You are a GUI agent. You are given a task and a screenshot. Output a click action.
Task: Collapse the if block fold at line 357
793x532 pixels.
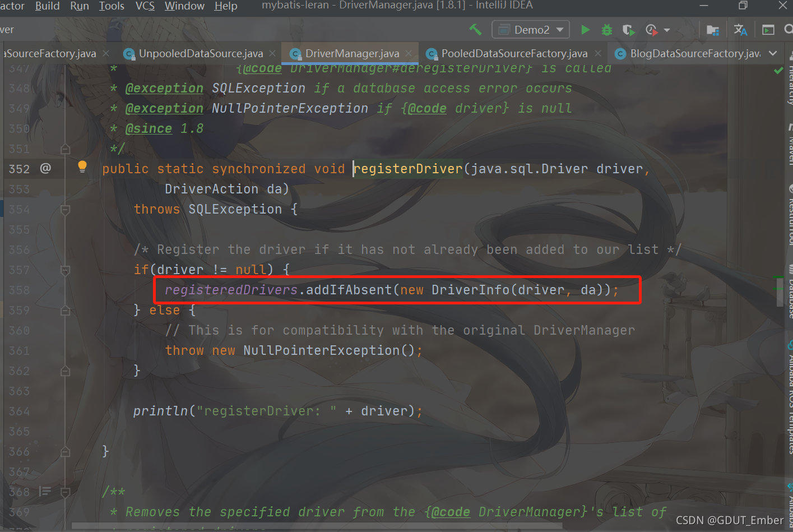[65, 270]
